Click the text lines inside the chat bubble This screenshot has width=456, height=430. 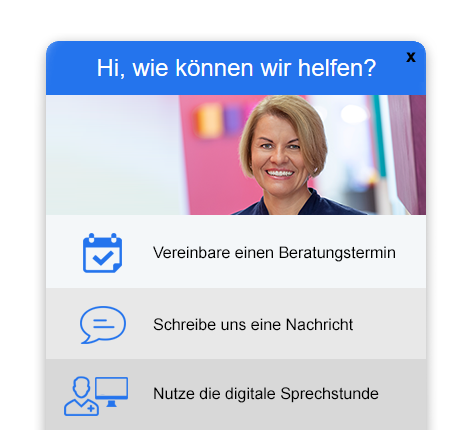pos(103,324)
